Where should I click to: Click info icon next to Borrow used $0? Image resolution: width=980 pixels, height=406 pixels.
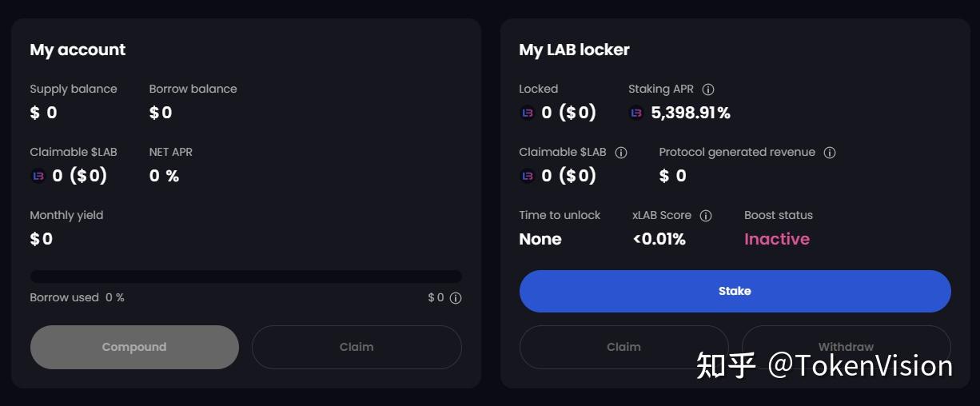pos(456,298)
